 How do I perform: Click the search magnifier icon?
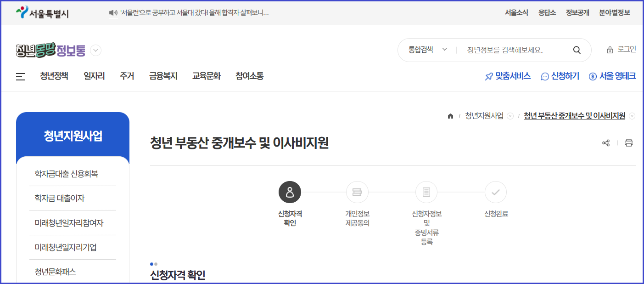577,50
